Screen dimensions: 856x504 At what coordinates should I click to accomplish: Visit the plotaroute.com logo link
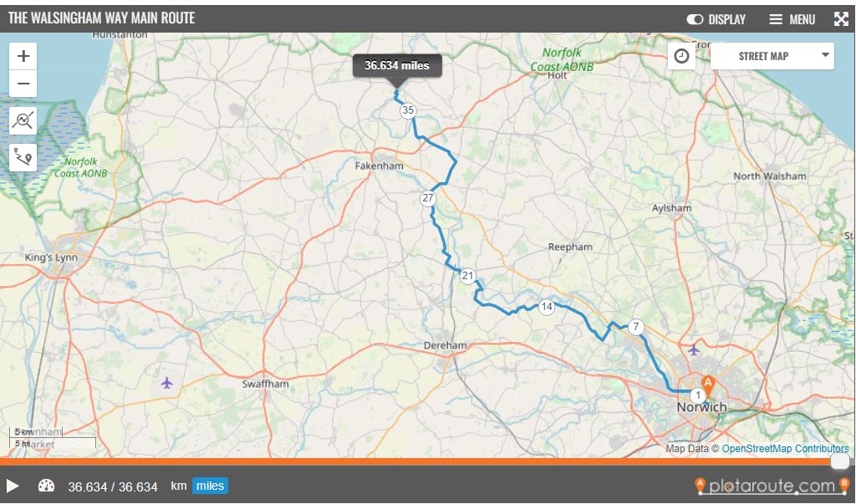point(772,486)
